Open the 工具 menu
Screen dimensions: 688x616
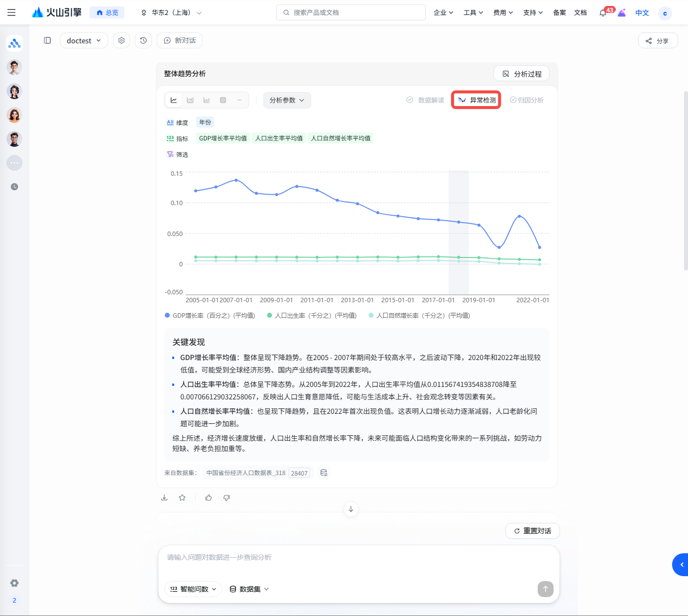pos(473,12)
